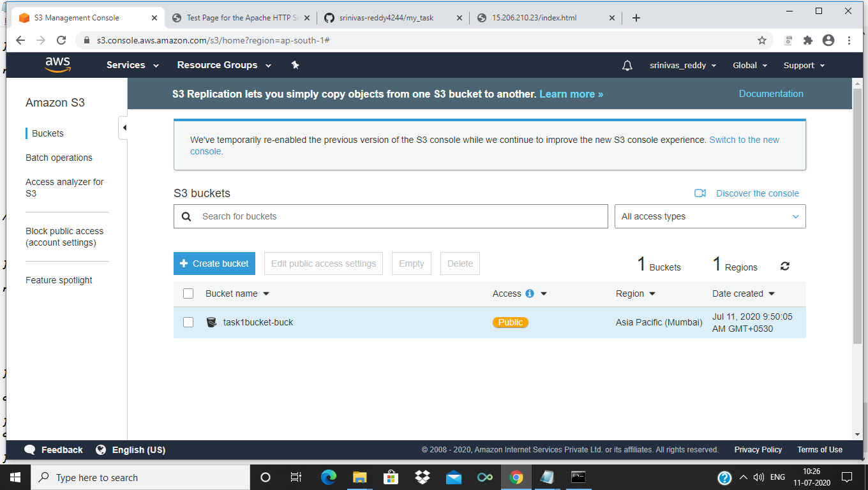Click Edit public access settings button
Image resolution: width=868 pixels, height=490 pixels.
click(x=324, y=264)
